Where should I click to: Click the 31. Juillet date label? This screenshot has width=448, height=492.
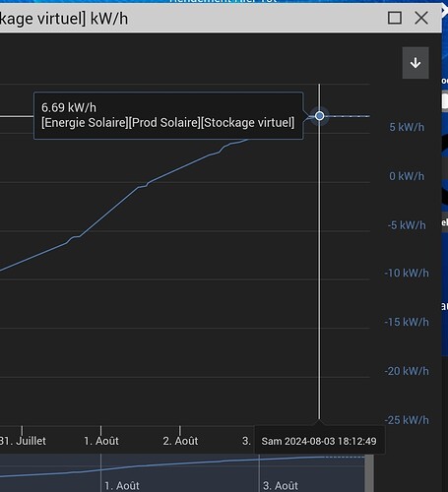(23, 441)
